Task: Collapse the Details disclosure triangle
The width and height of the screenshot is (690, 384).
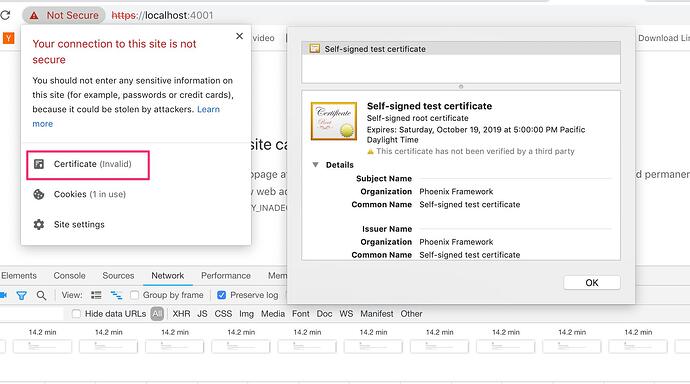Action: click(x=315, y=165)
